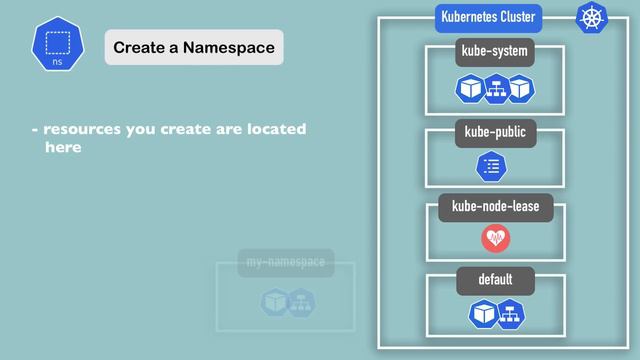640x360 pixels.
Task: Click the word 'here' in the bullet text
Action: tap(63, 147)
